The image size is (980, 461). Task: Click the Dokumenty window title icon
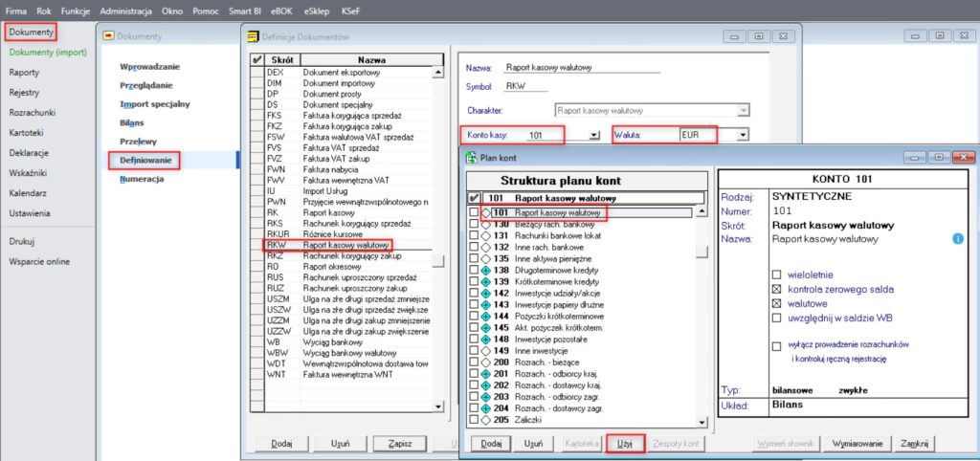click(108, 36)
